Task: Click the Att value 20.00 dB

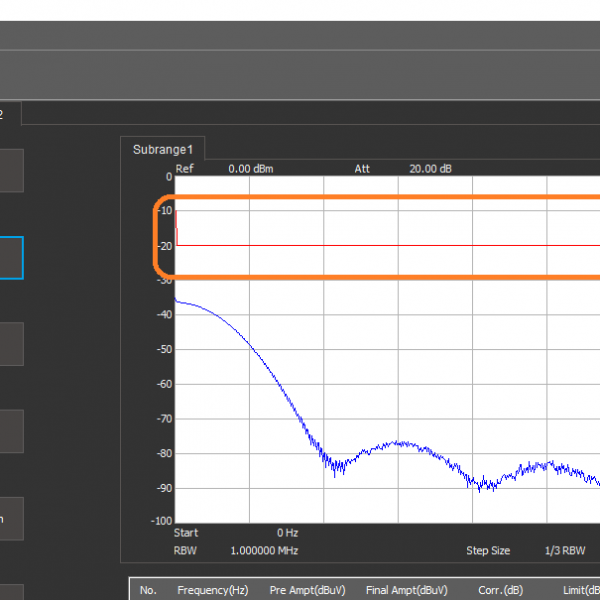Action: [430, 169]
